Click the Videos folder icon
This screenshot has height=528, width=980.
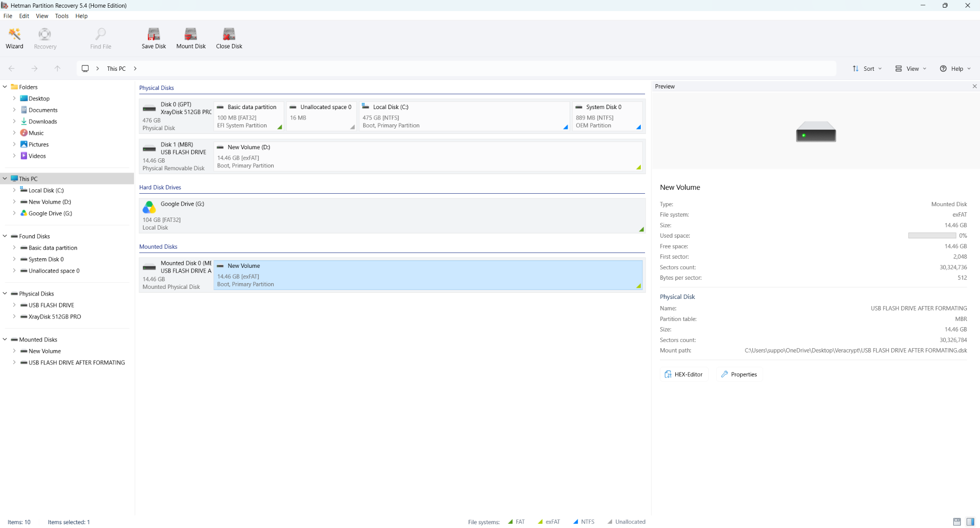coord(23,155)
